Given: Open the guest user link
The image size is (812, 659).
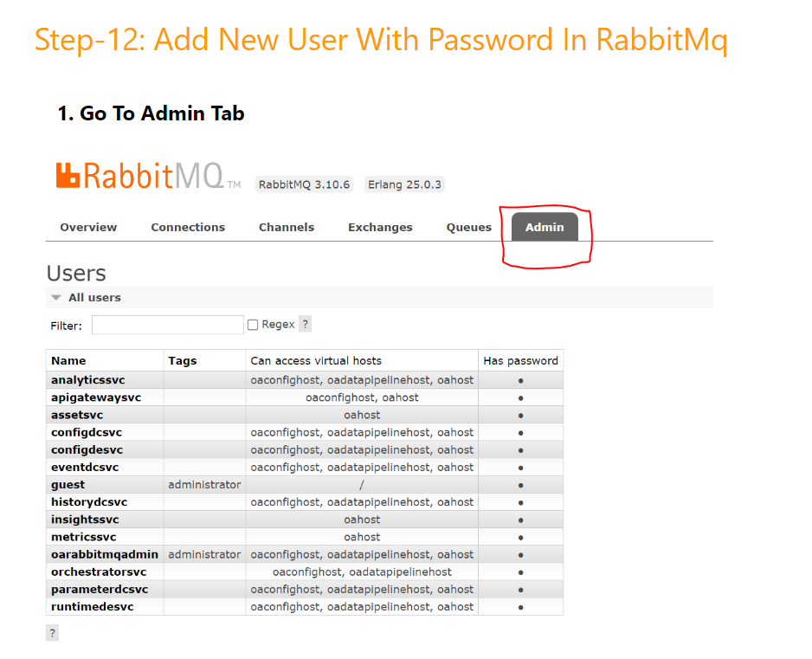Looking at the screenshot, I should (x=68, y=485).
